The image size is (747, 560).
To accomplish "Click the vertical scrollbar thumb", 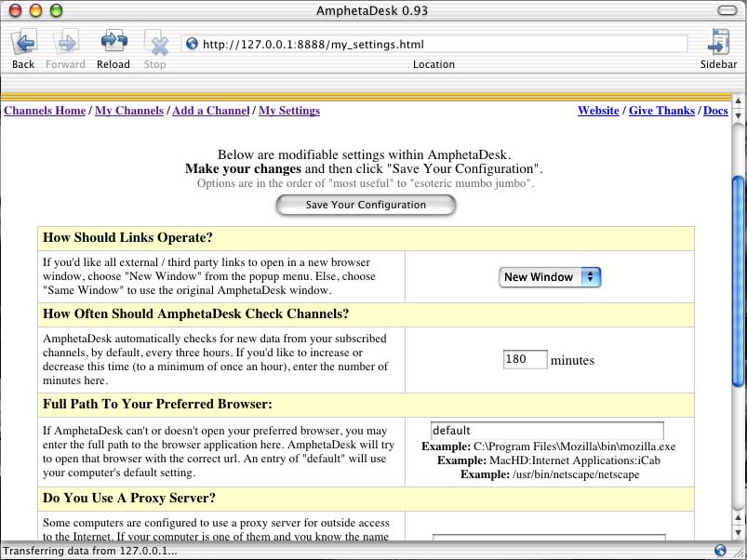I will click(x=738, y=281).
